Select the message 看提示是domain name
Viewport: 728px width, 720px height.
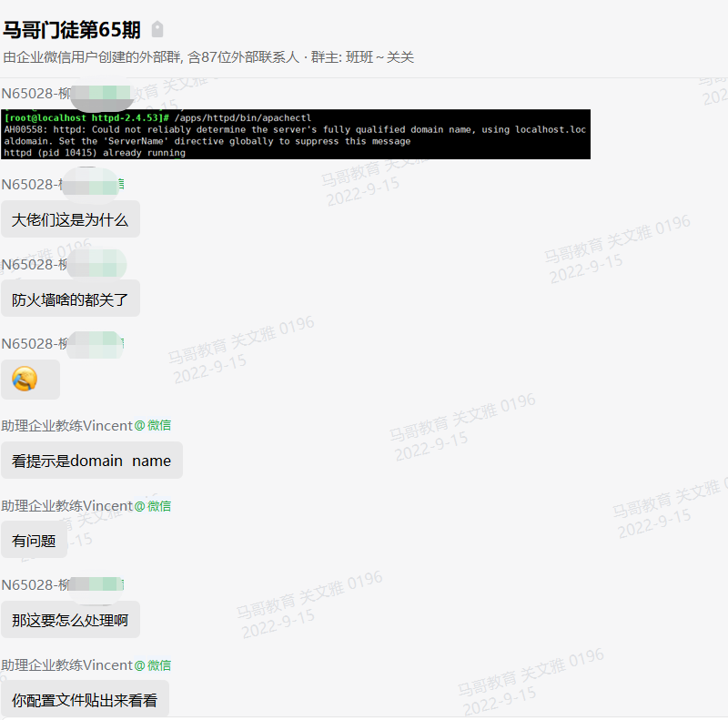coord(91,461)
